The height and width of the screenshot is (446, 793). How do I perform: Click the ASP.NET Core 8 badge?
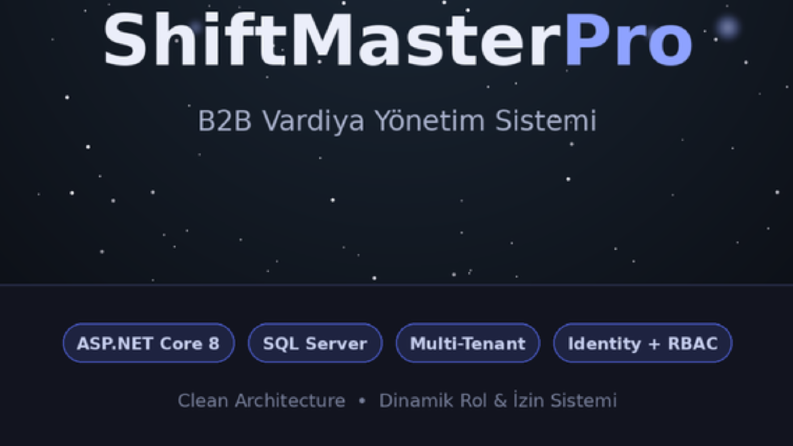tap(149, 343)
